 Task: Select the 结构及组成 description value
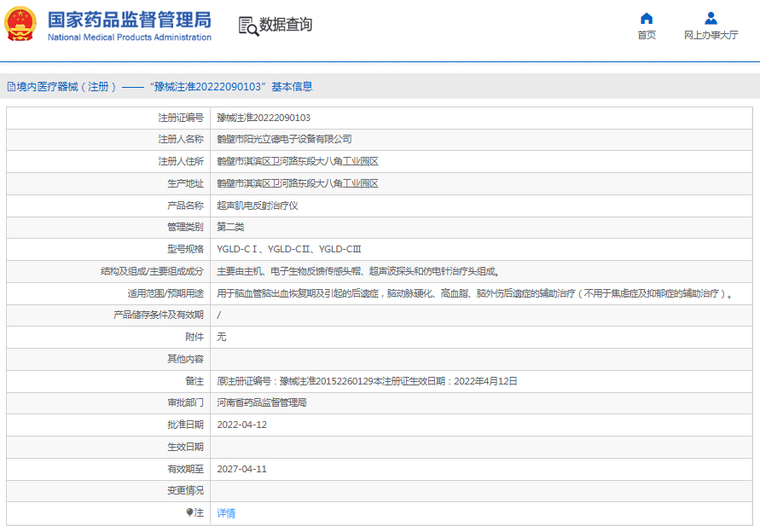point(358,271)
